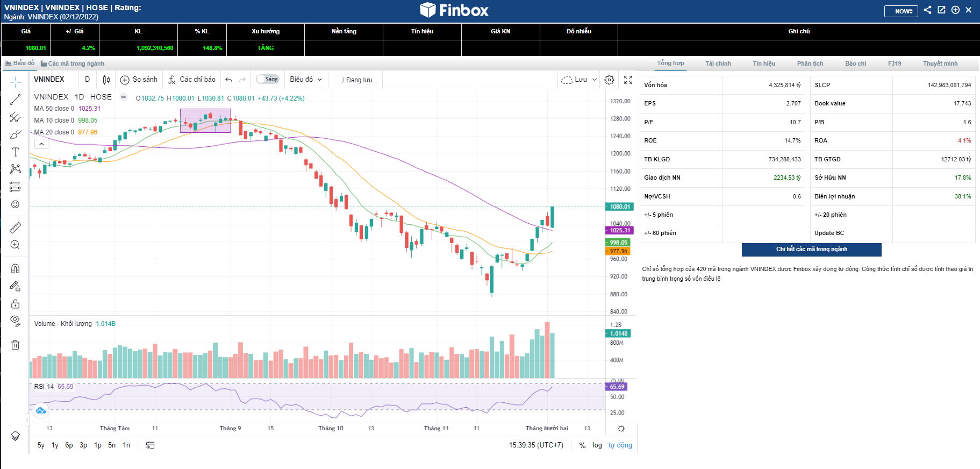Pick the ruler measure tool
Image resolution: width=980 pixels, height=469 pixels.
15,228
